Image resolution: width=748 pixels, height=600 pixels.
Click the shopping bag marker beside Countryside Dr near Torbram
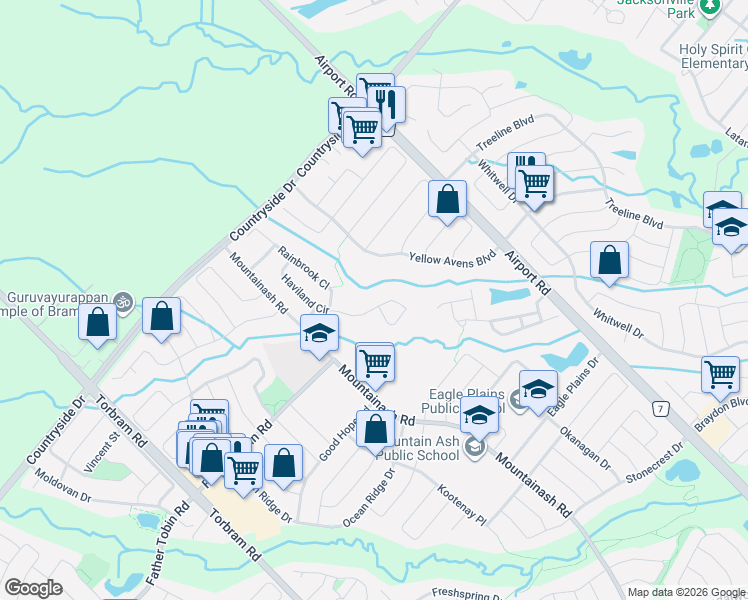(x=161, y=316)
